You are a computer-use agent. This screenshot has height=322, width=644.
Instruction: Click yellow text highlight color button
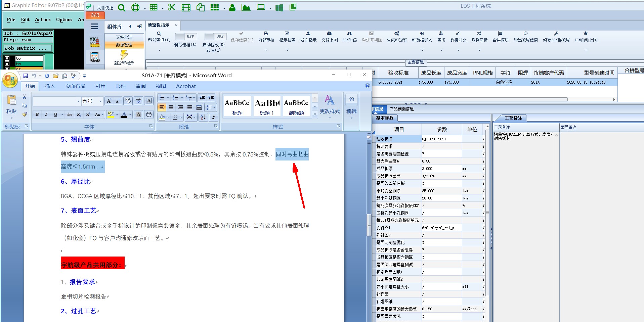[x=111, y=114]
